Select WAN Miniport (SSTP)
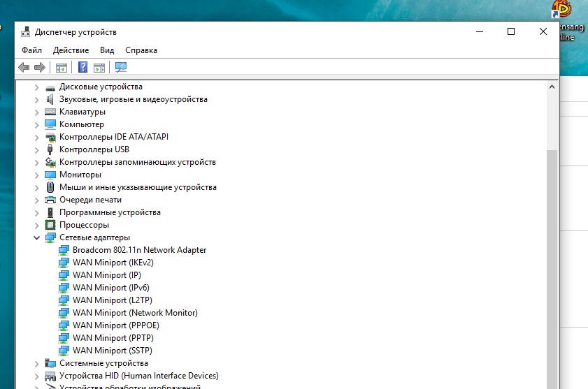Viewport: 588px width, 389px height. click(x=113, y=351)
